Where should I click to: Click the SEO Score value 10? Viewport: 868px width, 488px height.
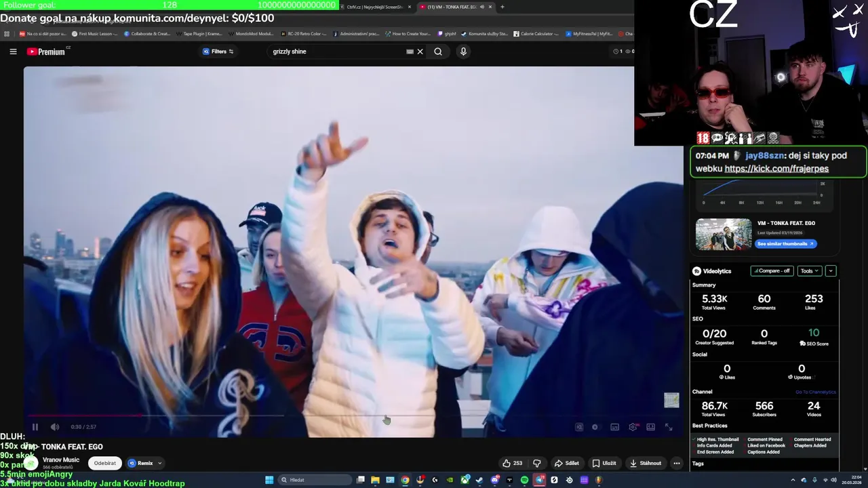tap(814, 333)
